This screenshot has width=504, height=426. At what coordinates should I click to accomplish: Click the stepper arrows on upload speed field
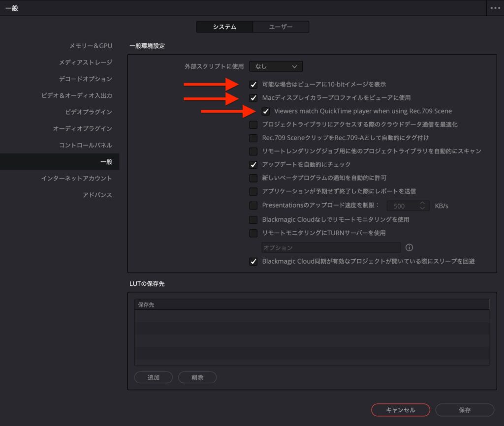pos(422,206)
